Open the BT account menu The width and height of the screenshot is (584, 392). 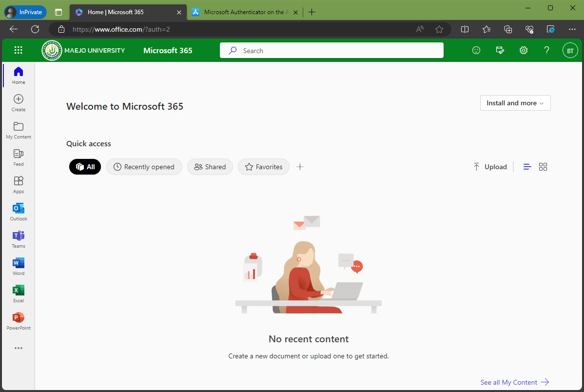[x=570, y=50]
